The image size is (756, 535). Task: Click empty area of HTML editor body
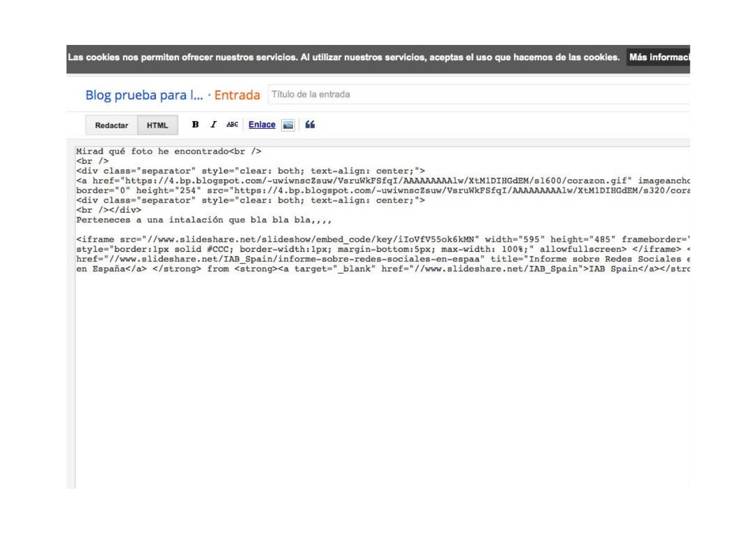pos(378,384)
